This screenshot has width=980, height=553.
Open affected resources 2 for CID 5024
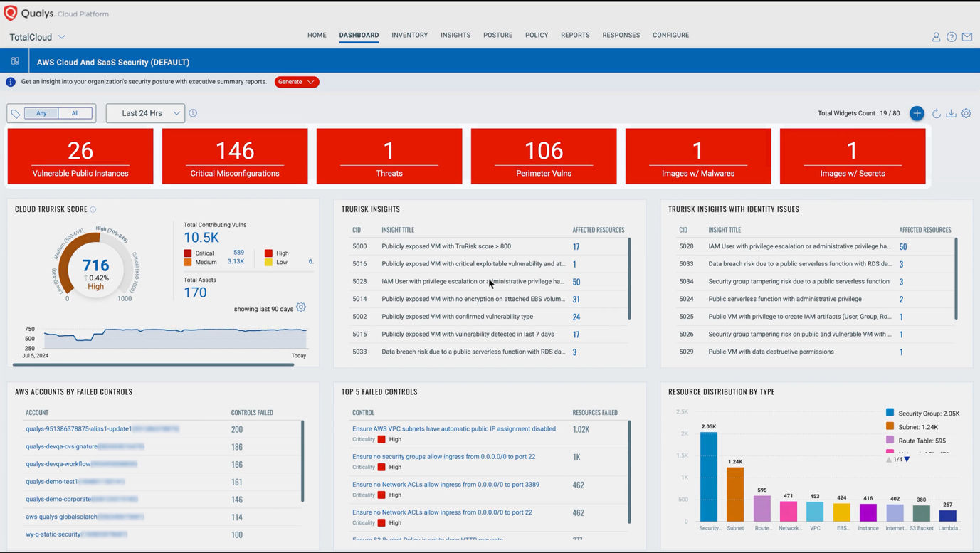(x=901, y=300)
